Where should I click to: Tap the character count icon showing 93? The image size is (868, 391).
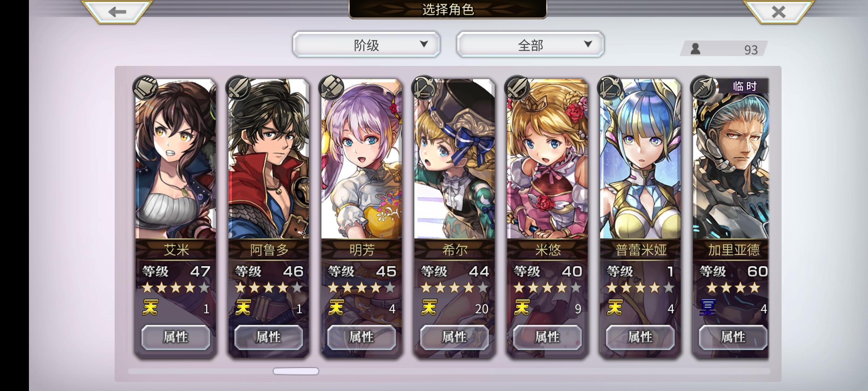click(x=695, y=49)
